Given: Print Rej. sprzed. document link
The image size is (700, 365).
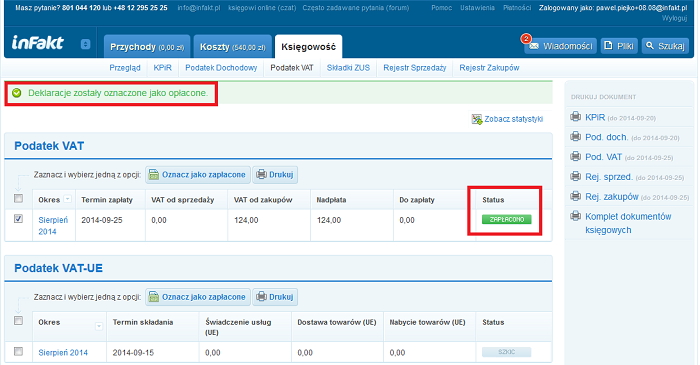Looking at the screenshot, I should click(x=609, y=177).
